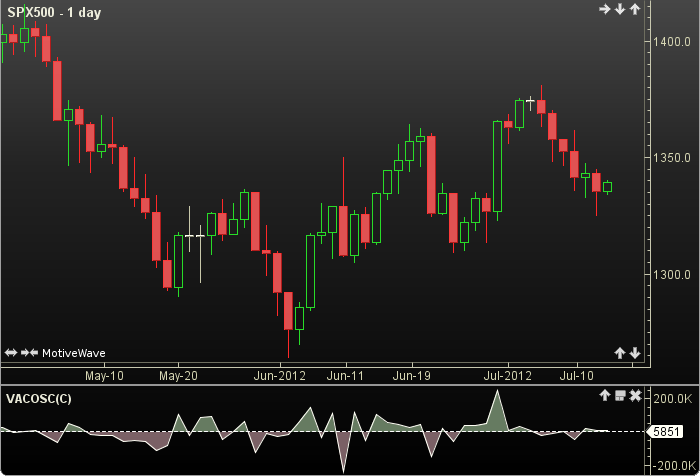Image resolution: width=700 pixels, height=476 pixels.
Task: Close the VACOSC study panel
Action: (635, 395)
